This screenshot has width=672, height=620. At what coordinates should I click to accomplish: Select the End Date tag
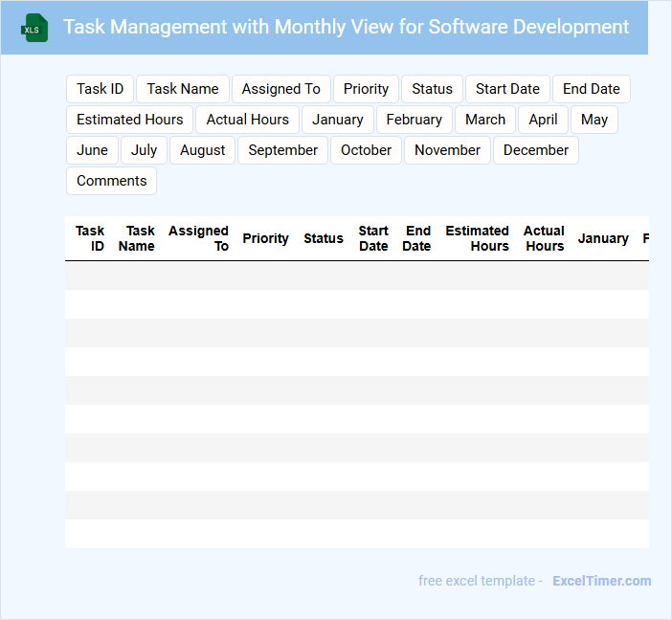pyautogui.click(x=591, y=89)
